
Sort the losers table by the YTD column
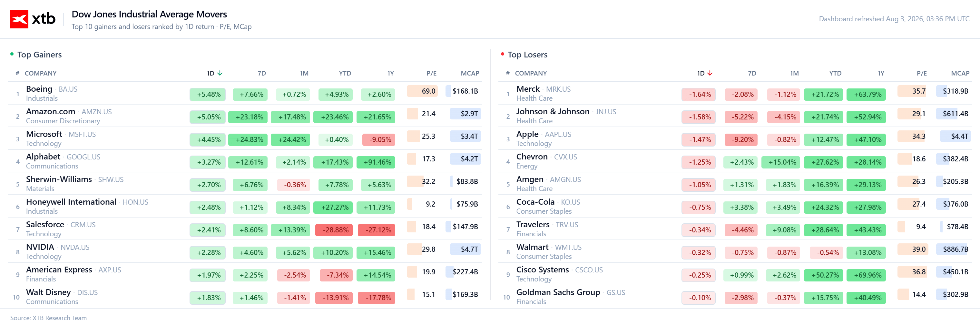click(835, 73)
